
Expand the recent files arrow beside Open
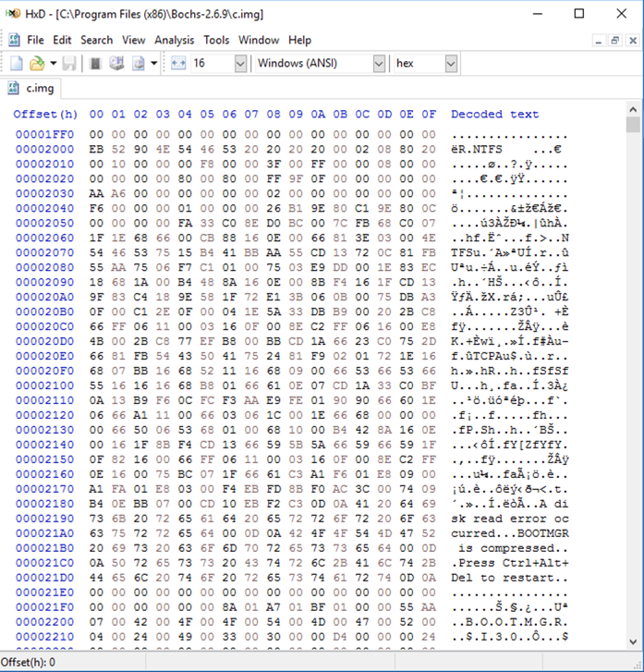pyautogui.click(x=54, y=64)
